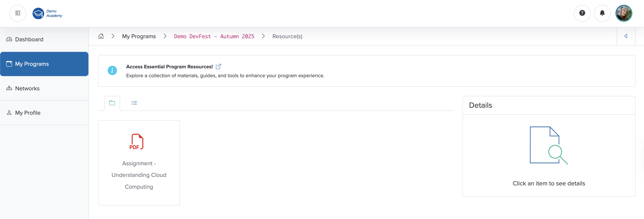Click the home icon in the breadcrumb
The width and height of the screenshot is (644, 219).
point(101,36)
